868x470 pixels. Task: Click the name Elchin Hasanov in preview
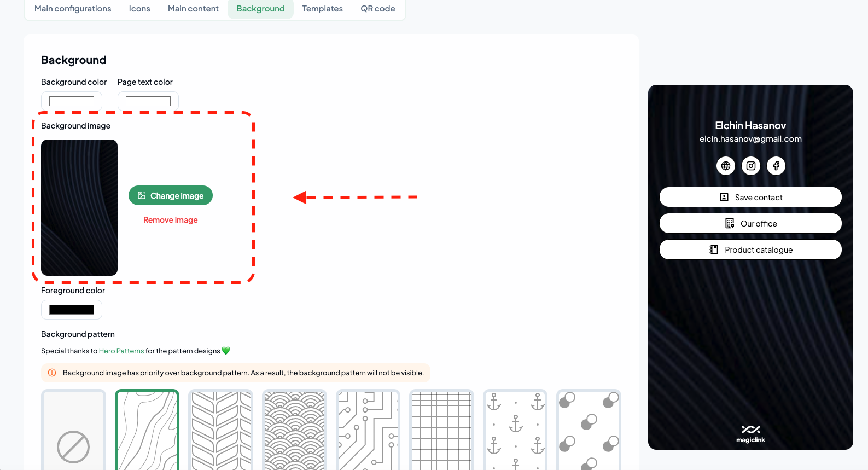(750, 126)
